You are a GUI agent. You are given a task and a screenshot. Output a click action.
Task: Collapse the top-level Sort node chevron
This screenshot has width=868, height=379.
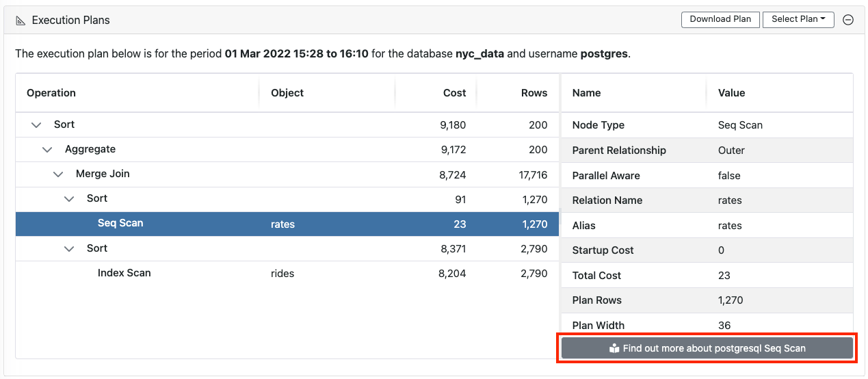(36, 125)
